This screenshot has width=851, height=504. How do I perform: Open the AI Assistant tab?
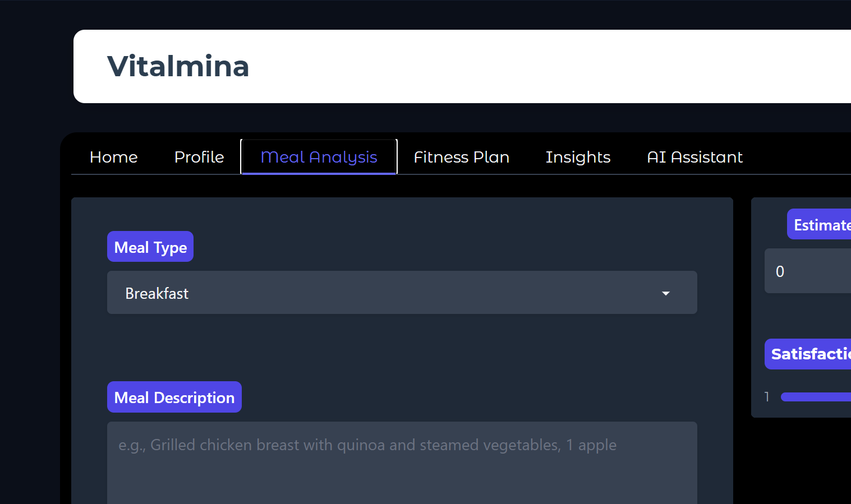[x=694, y=157]
